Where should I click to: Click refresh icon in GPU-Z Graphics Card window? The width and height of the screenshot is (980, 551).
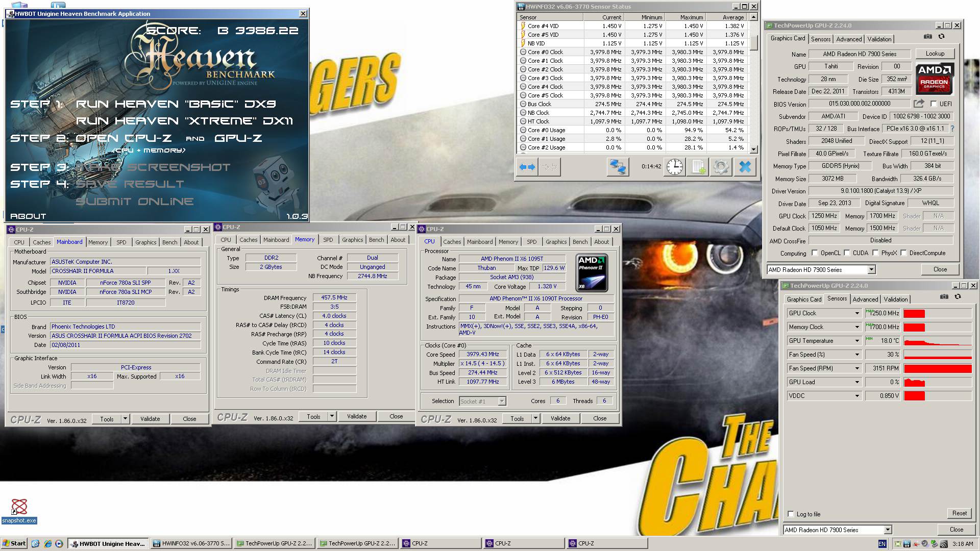[942, 37]
